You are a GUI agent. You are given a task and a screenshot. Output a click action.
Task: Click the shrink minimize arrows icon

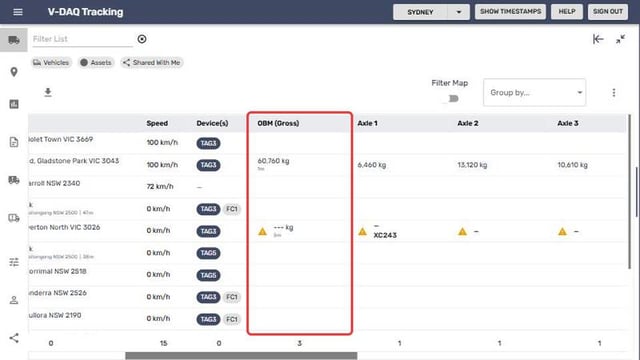[x=620, y=39]
